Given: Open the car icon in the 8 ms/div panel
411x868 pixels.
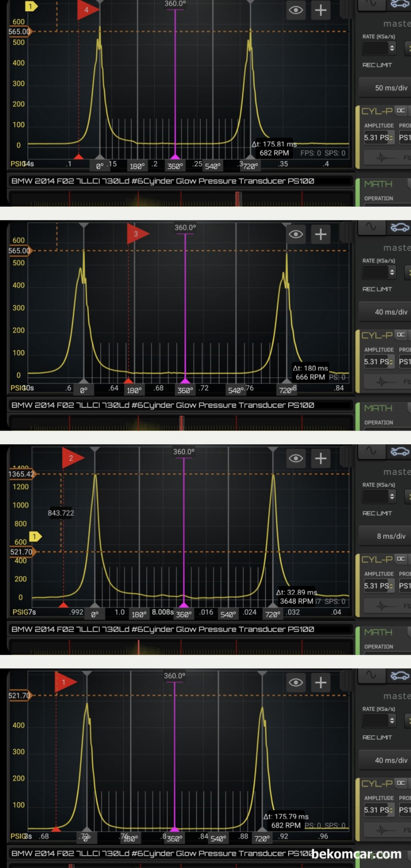Looking at the screenshot, I should (400, 452).
